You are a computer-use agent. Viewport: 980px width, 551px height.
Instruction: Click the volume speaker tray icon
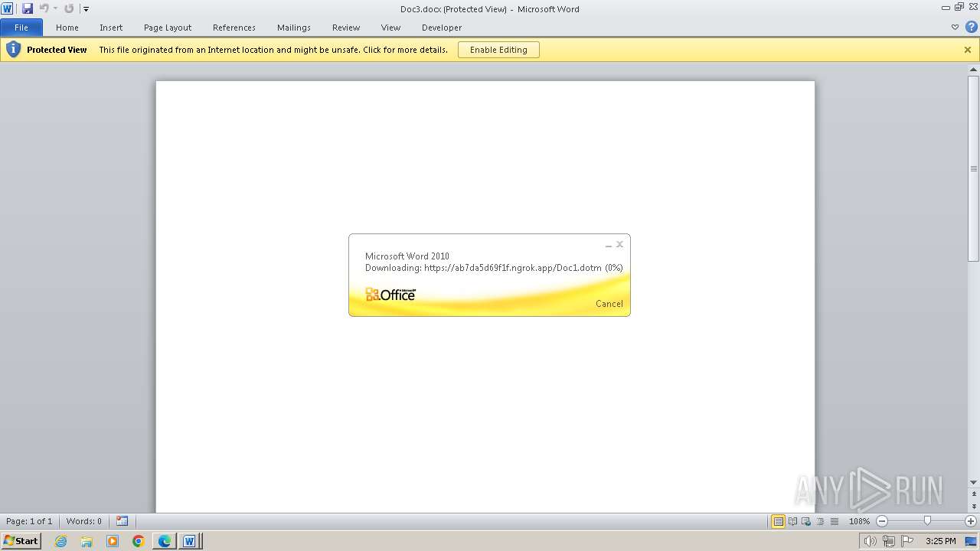coord(870,541)
